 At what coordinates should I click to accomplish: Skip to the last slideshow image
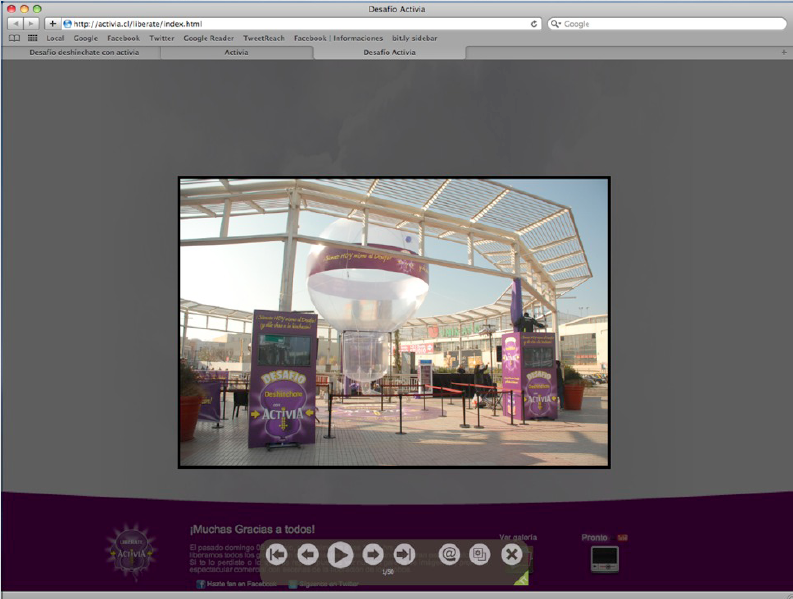404,554
